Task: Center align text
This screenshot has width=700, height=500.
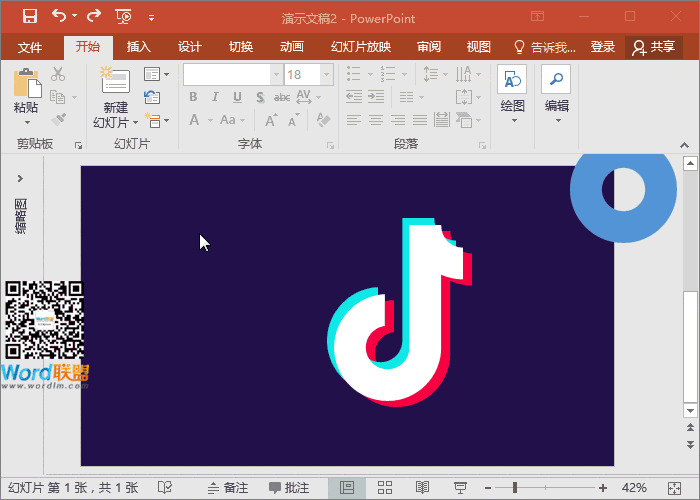Action: (x=376, y=120)
